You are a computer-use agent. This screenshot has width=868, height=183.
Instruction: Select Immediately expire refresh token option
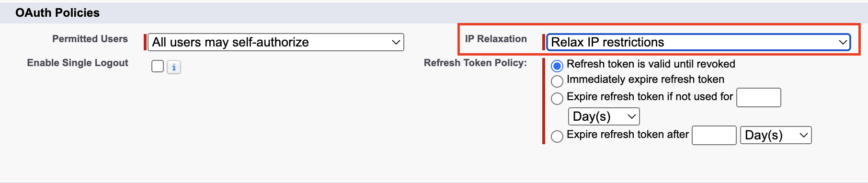tap(557, 81)
